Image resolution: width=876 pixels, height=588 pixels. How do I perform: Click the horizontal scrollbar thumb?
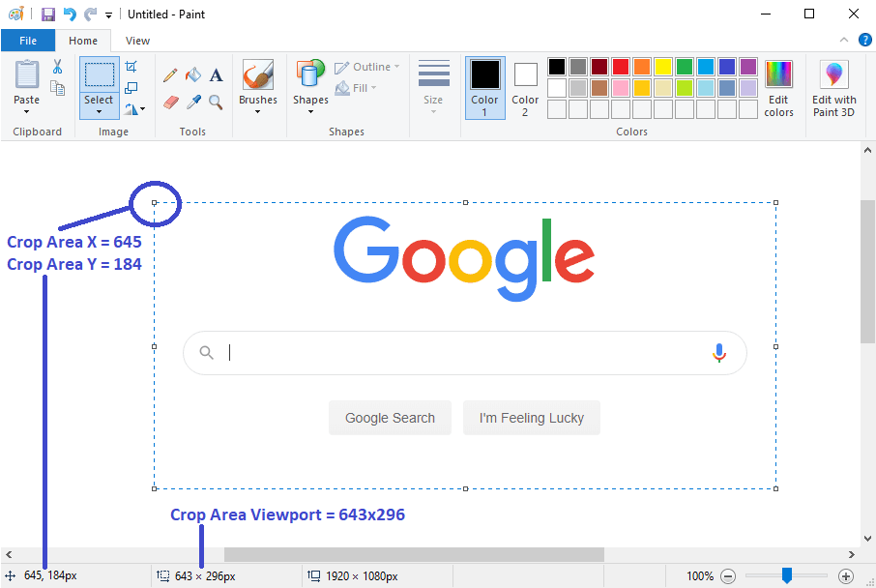point(414,554)
